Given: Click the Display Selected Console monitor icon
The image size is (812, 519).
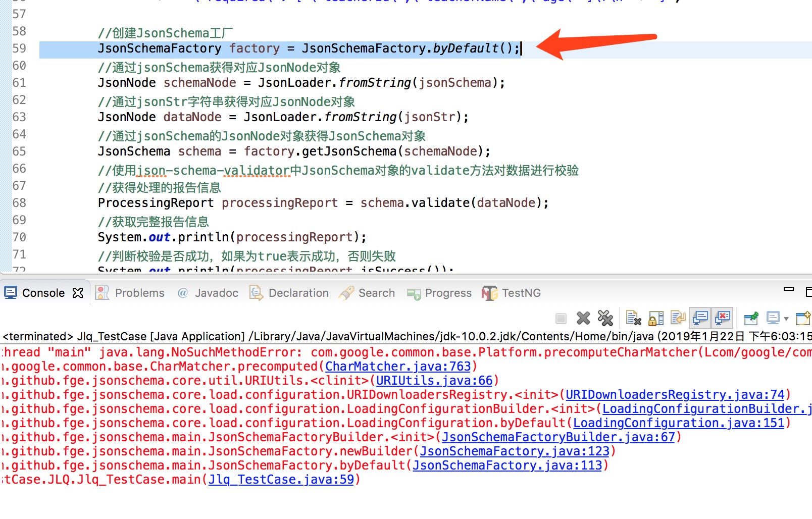Looking at the screenshot, I should [x=773, y=318].
